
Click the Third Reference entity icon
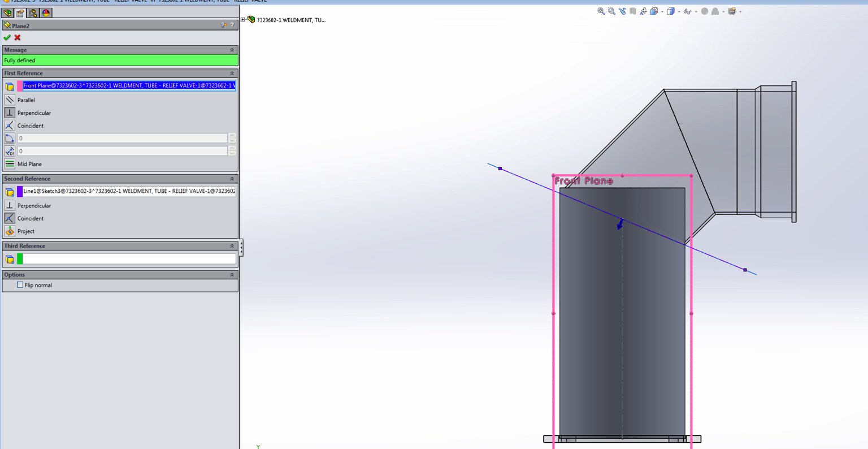pos(10,260)
